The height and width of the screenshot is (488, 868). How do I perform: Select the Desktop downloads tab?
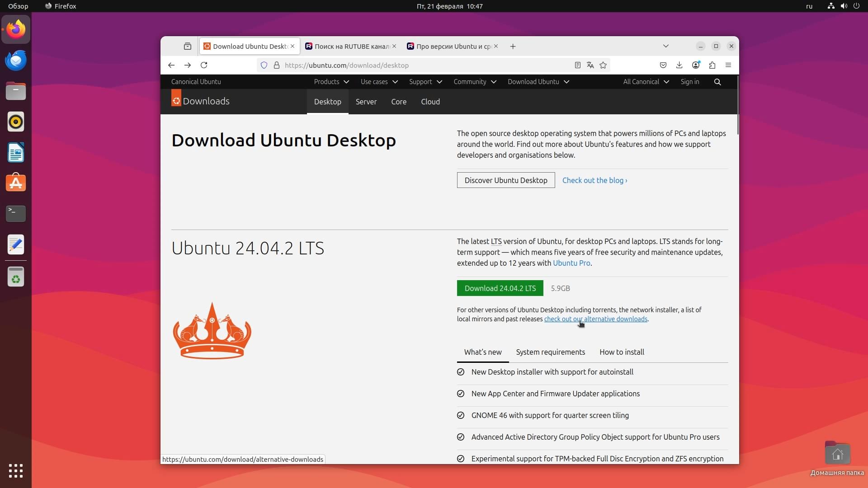(x=328, y=102)
